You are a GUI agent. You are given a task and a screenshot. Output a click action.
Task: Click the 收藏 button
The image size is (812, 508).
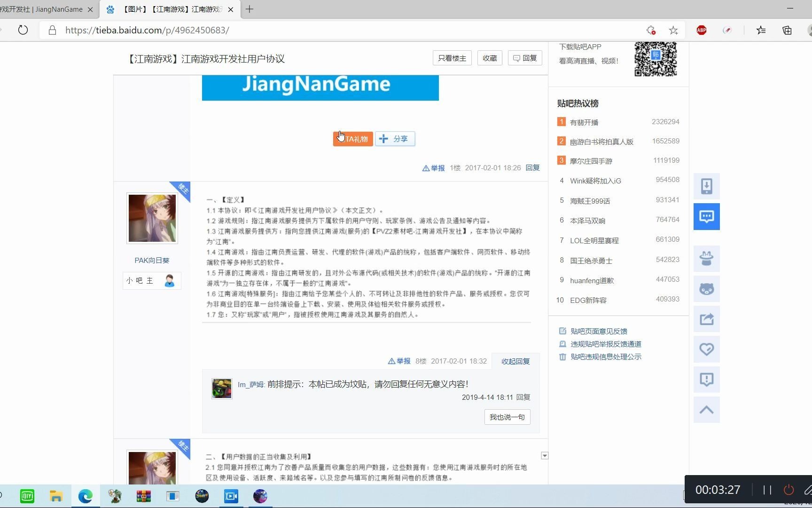click(490, 58)
